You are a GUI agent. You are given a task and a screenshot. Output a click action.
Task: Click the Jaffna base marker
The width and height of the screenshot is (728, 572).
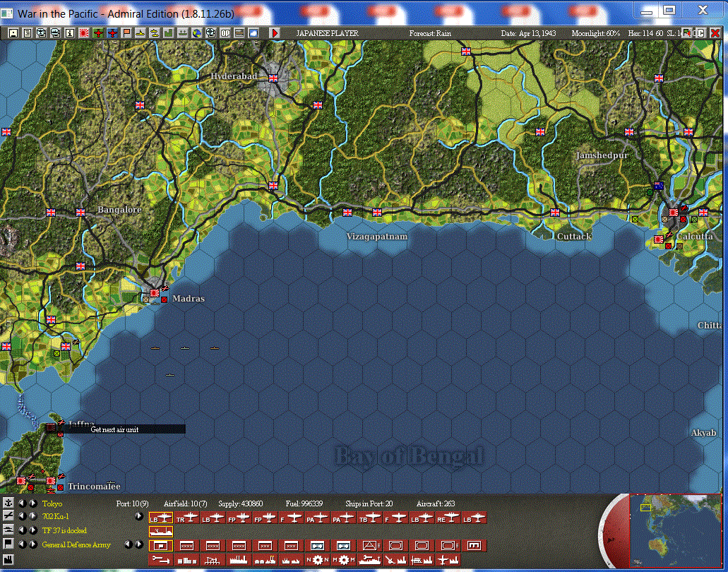pos(51,427)
